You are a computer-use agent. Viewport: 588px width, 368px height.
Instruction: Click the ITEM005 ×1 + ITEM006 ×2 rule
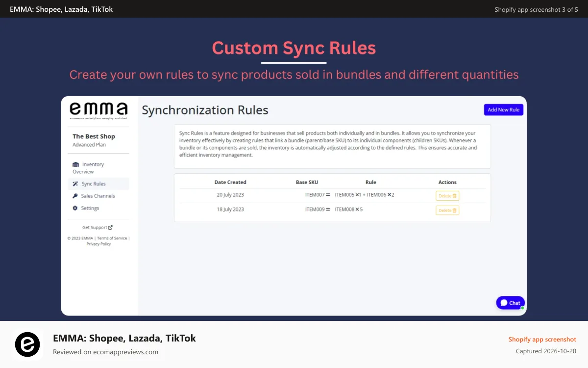(365, 195)
